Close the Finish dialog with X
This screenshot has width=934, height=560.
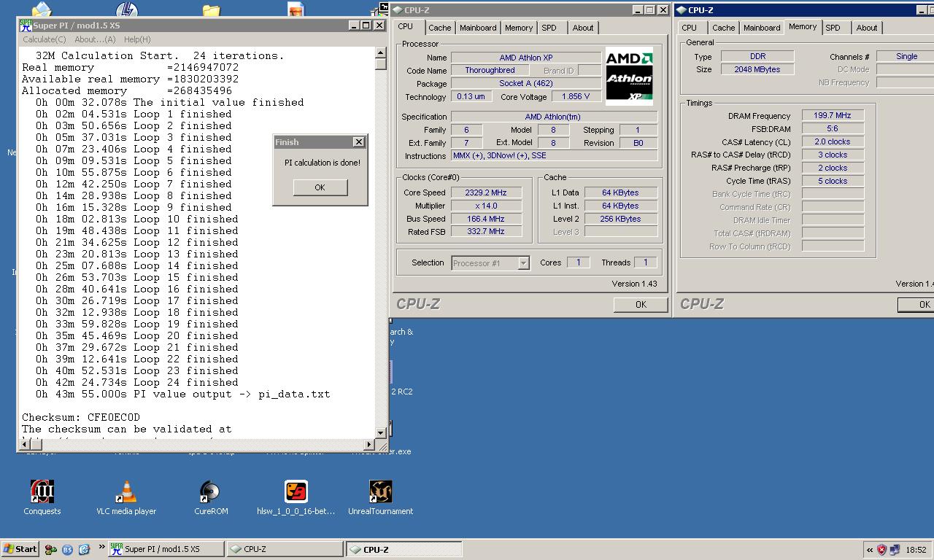[x=358, y=142]
